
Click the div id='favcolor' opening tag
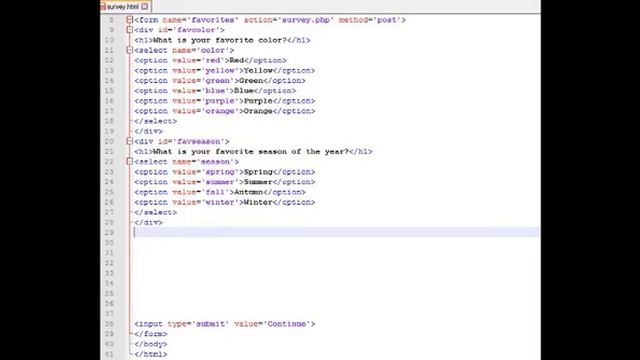pyautogui.click(x=179, y=30)
